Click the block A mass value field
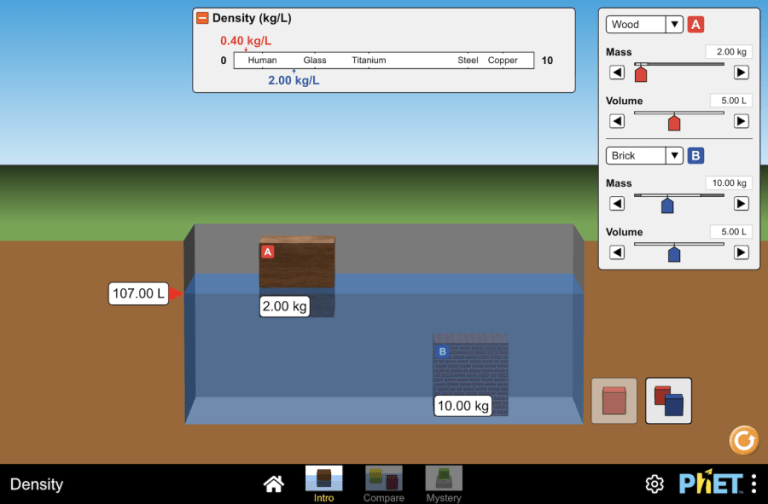The height and width of the screenshot is (504, 768). (729, 52)
